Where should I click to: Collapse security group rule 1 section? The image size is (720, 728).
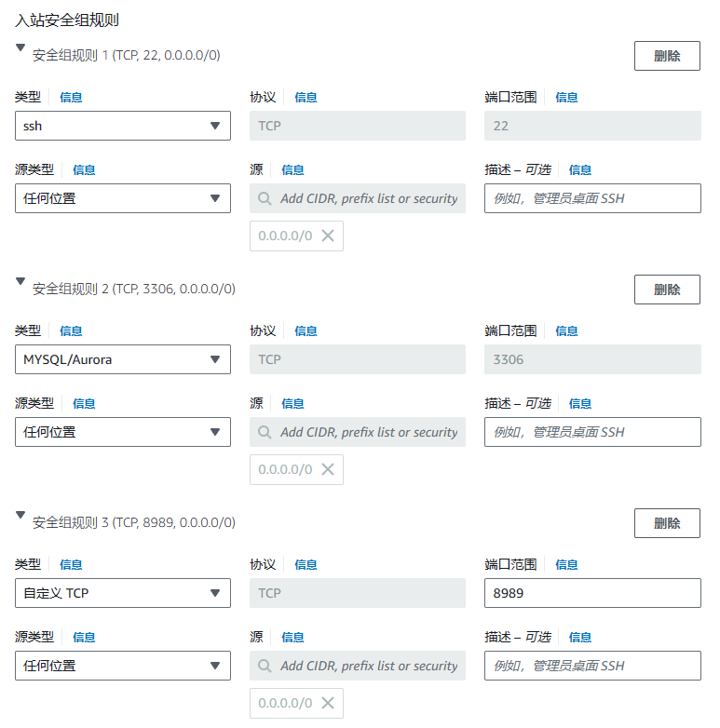tap(20, 47)
